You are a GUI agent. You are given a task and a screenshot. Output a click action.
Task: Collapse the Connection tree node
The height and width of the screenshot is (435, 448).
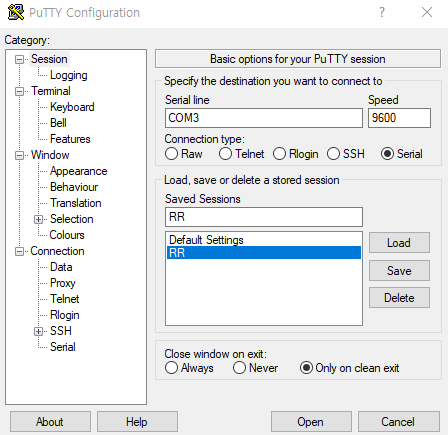(x=20, y=251)
